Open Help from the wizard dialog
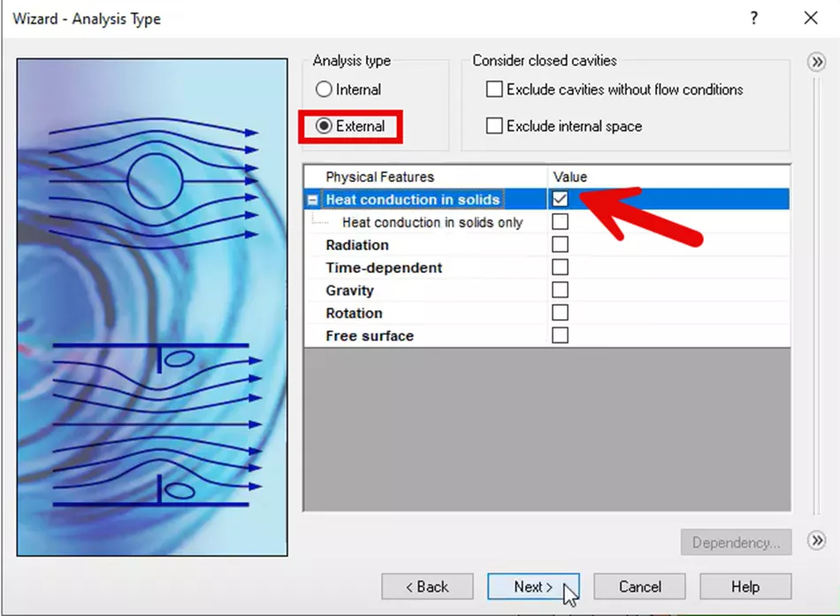840x616 pixels. tap(745, 586)
